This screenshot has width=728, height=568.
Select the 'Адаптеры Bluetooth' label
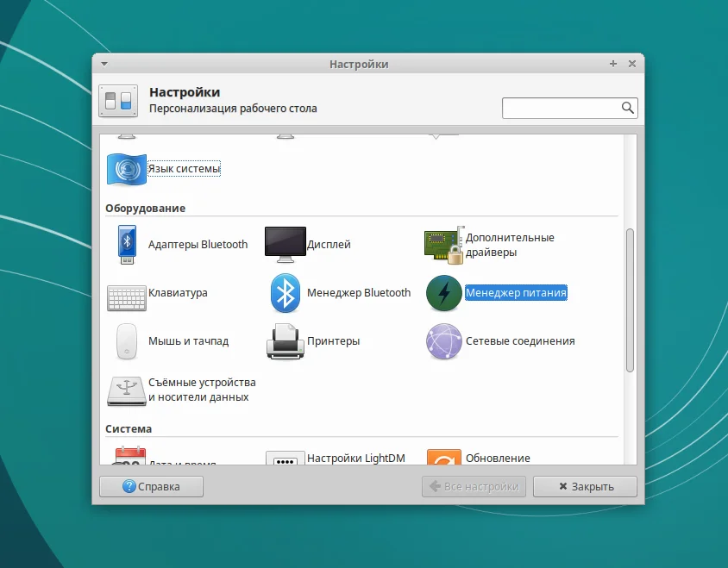[x=198, y=245]
